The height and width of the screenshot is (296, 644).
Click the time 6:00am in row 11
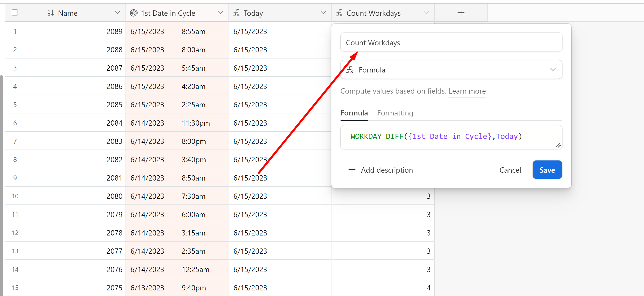click(x=193, y=215)
